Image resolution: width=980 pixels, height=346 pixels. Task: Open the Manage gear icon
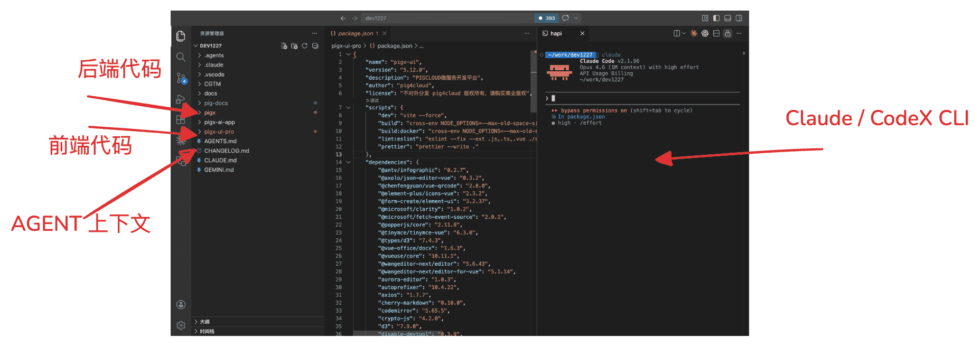(181, 325)
